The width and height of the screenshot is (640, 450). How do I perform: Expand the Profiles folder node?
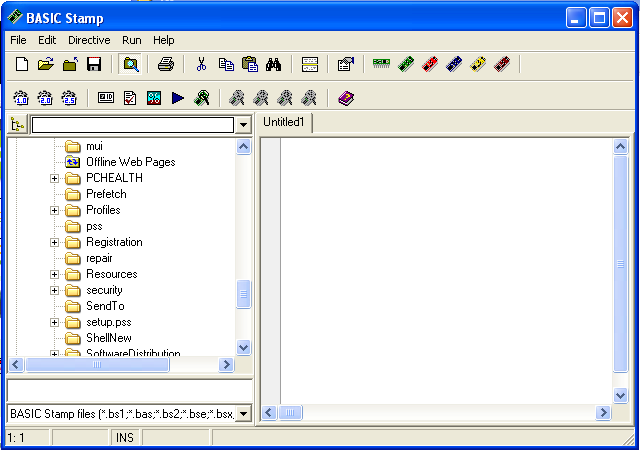(x=54, y=210)
